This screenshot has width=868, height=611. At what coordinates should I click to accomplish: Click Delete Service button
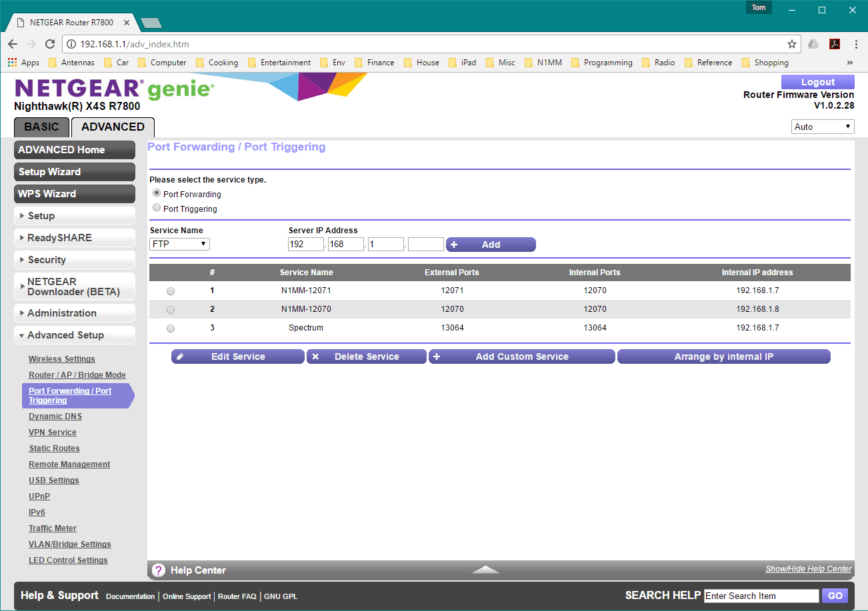[x=367, y=356]
